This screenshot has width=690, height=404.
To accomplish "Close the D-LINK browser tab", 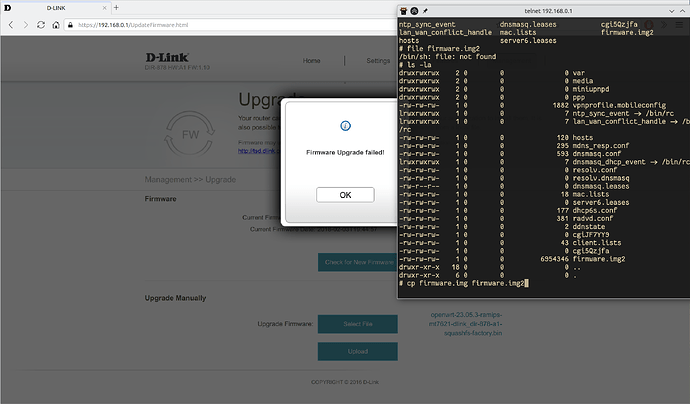I will coord(105,8).
